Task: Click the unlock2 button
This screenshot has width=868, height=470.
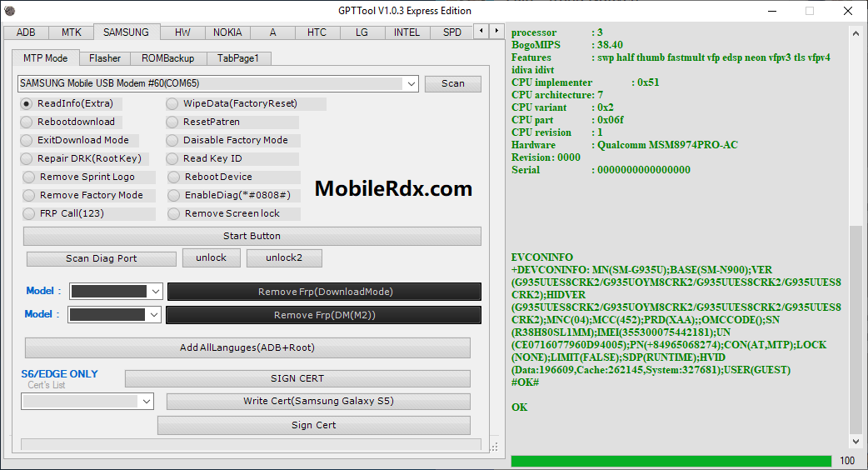Action: [284, 258]
